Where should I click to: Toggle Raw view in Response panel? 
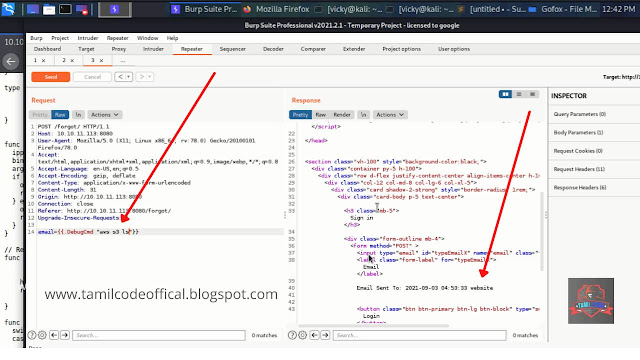pyautogui.click(x=321, y=115)
